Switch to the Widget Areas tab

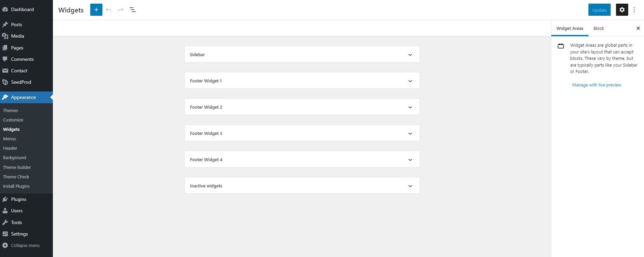pos(570,28)
